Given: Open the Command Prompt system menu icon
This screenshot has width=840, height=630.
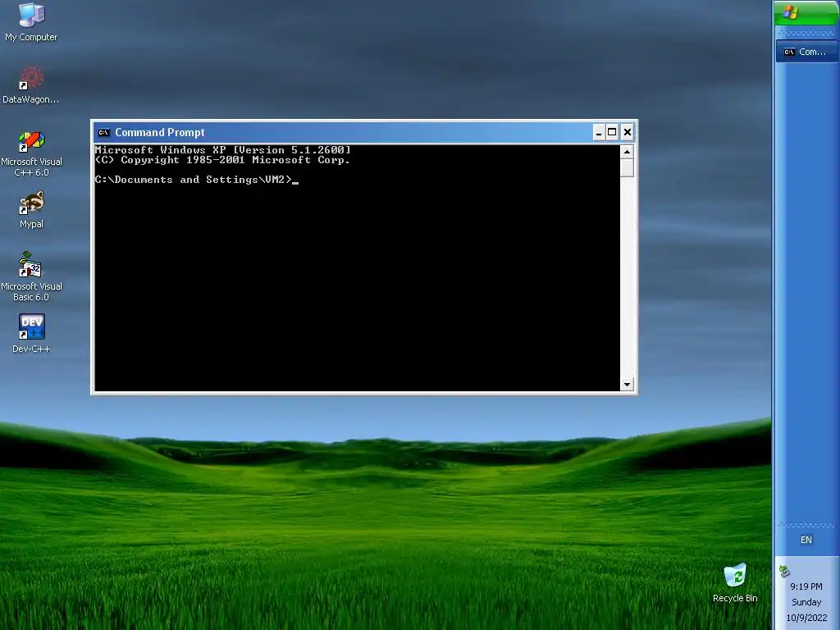Looking at the screenshot, I should pyautogui.click(x=104, y=132).
